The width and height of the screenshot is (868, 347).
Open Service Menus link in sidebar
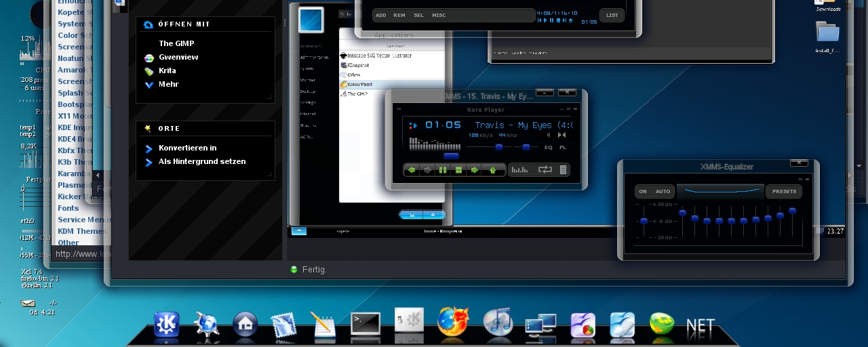coord(85,220)
